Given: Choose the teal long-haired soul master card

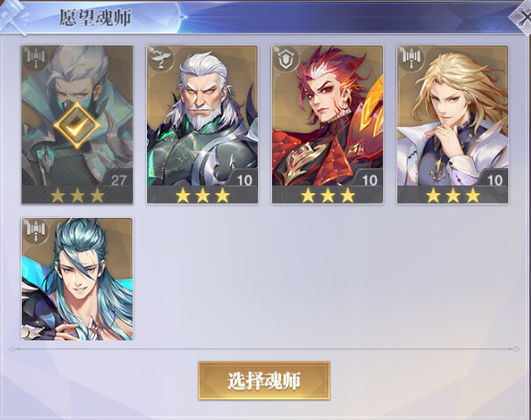Looking at the screenshot, I should [77, 279].
